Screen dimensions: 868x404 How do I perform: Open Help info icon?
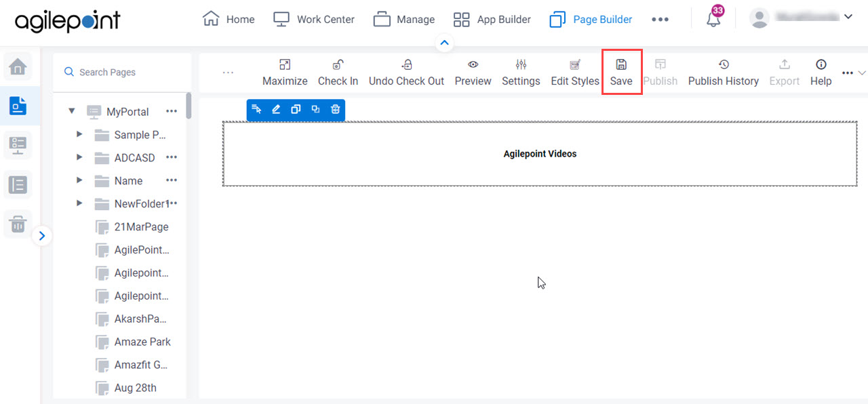point(821,64)
